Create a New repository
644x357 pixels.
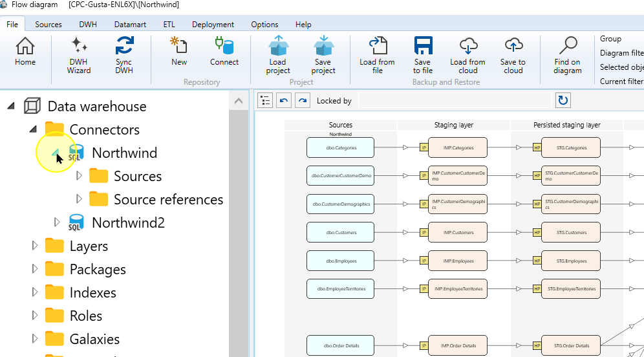pyautogui.click(x=179, y=51)
